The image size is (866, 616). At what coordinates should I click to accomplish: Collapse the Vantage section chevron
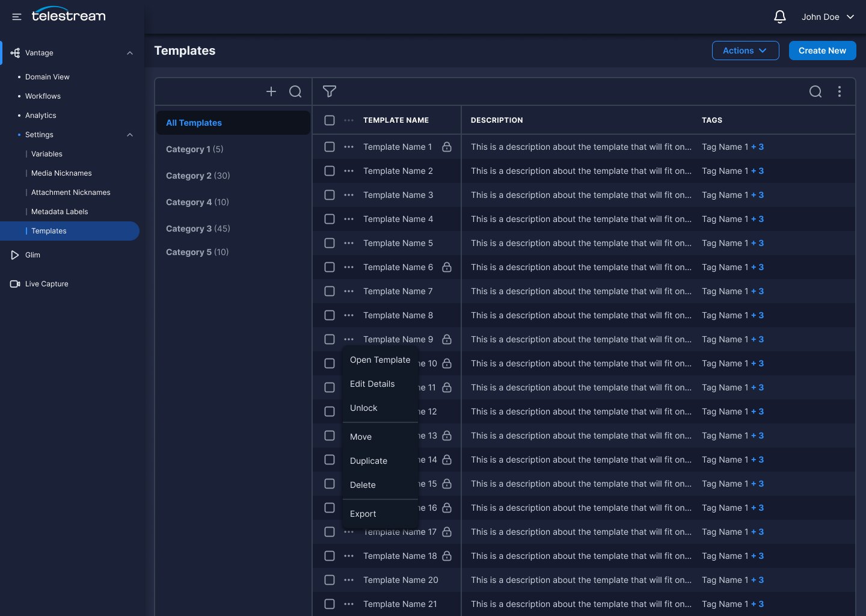pyautogui.click(x=130, y=53)
